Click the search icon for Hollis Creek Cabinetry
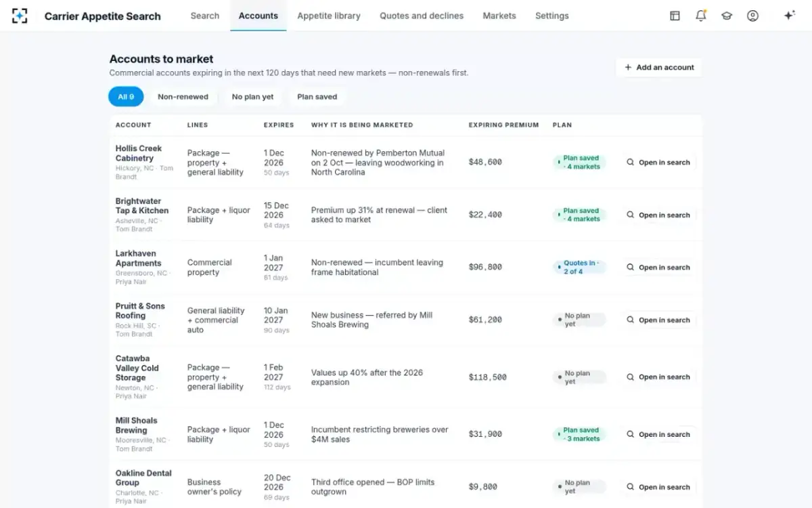 coord(630,163)
